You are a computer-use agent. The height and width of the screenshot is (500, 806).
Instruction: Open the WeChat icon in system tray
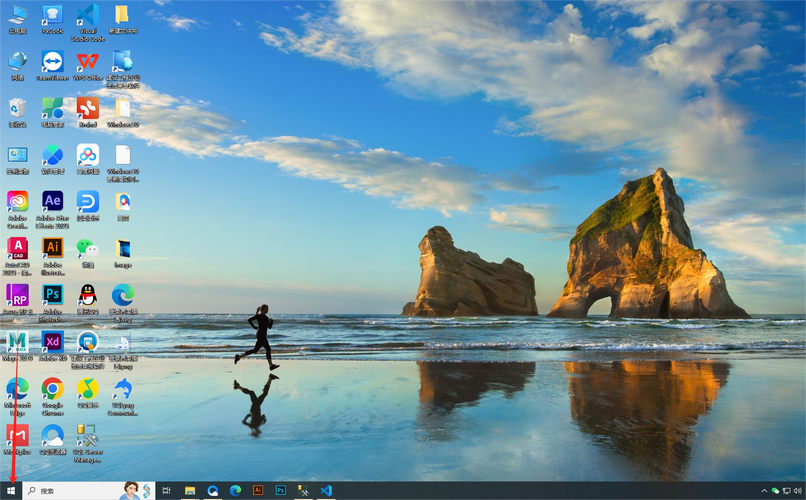coord(775,491)
